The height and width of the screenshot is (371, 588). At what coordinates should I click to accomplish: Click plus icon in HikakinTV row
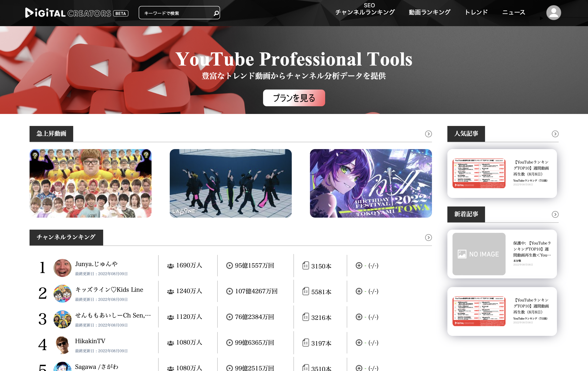pos(359,343)
